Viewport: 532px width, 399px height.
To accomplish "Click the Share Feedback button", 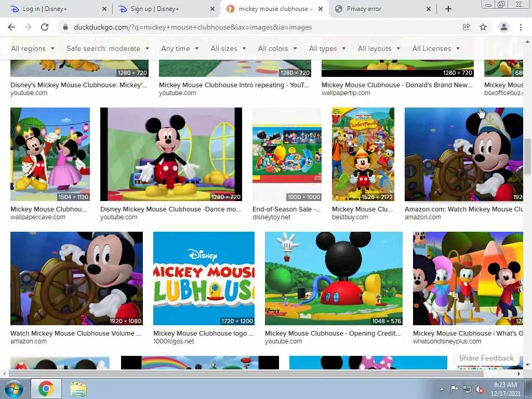I will pyautogui.click(x=486, y=358).
